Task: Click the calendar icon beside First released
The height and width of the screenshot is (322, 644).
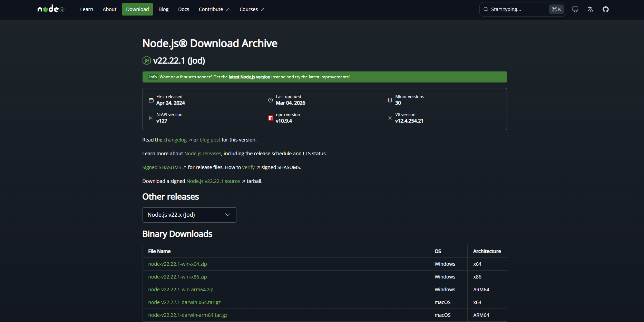Action: click(151, 100)
